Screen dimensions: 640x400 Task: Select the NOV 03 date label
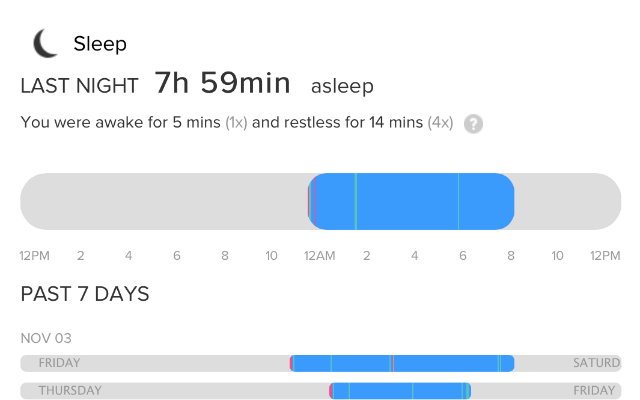click(x=46, y=338)
